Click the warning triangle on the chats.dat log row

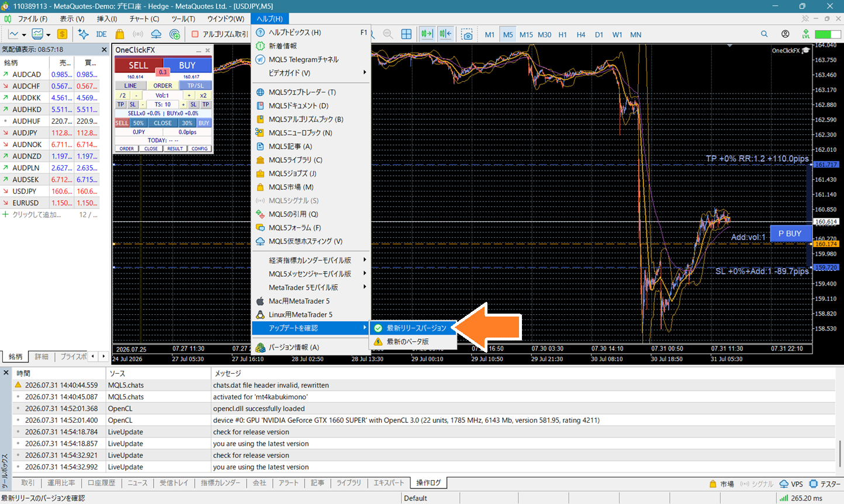click(x=18, y=385)
